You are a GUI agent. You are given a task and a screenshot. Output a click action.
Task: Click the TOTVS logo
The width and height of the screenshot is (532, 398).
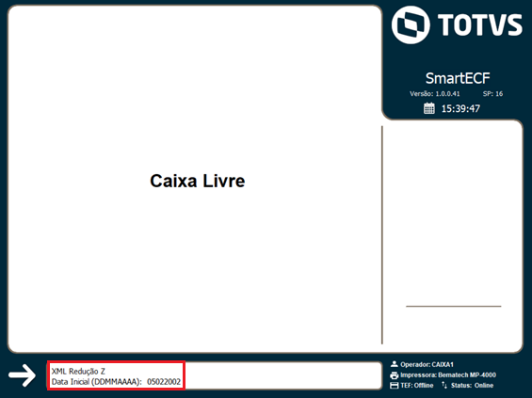457,24
